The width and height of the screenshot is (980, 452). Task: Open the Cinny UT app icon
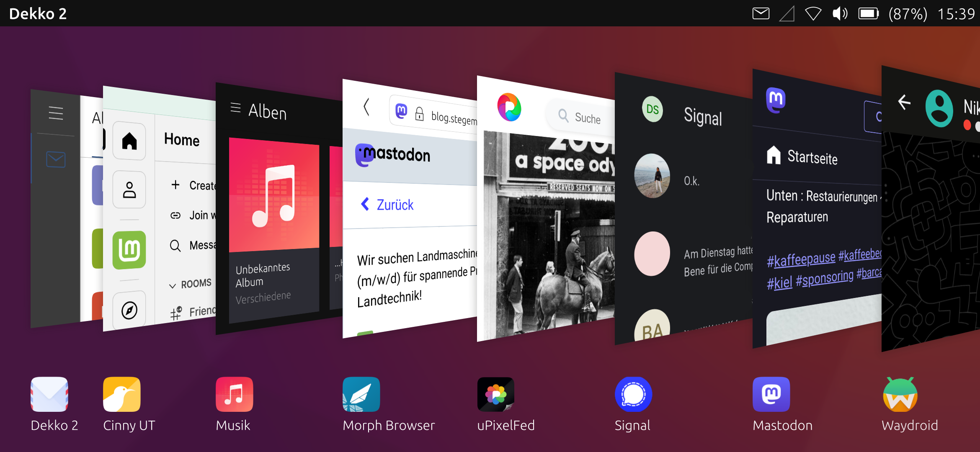(122, 394)
